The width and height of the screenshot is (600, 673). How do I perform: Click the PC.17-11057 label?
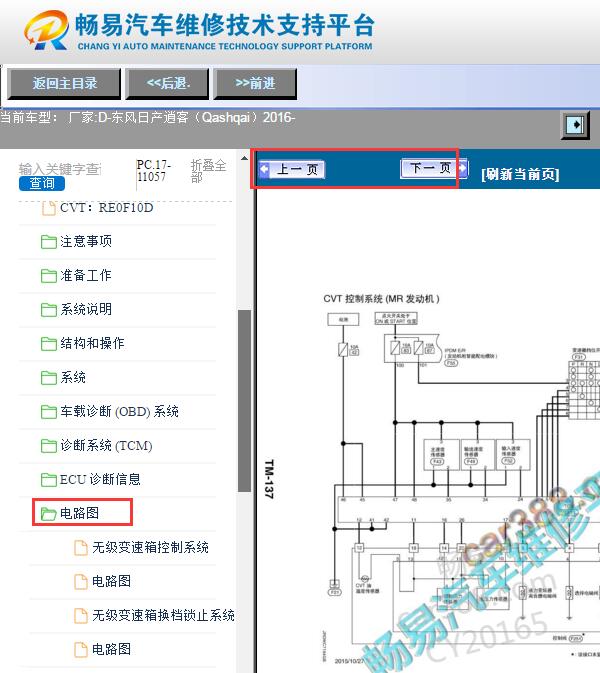pyautogui.click(x=154, y=170)
